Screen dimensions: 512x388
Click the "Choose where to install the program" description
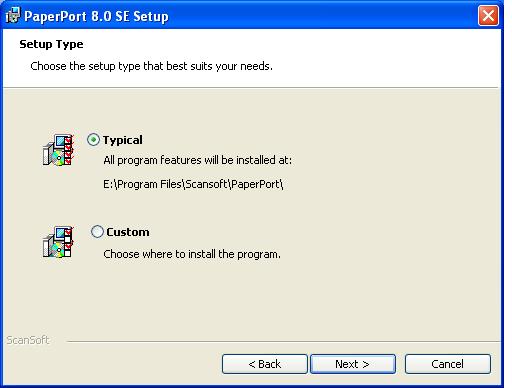coord(192,254)
